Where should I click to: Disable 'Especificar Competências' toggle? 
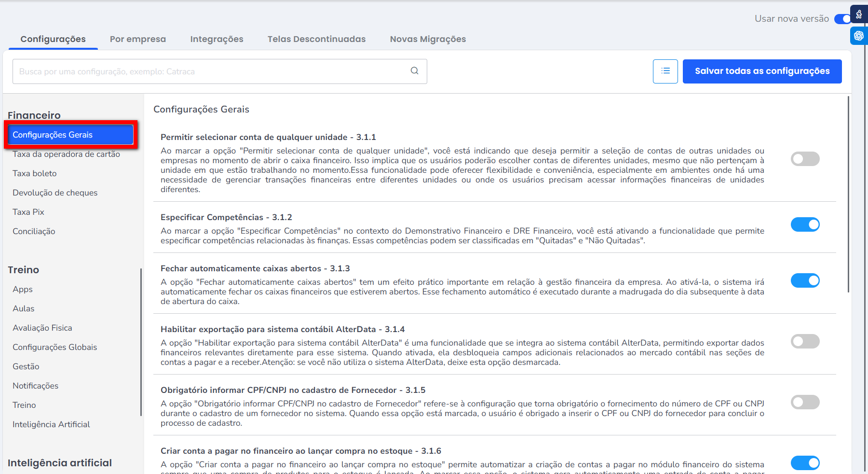[x=805, y=224]
